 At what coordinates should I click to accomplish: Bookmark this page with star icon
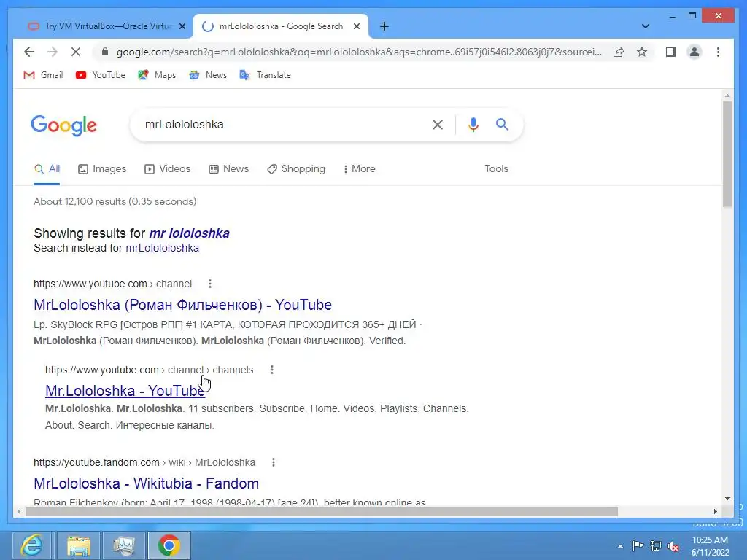pyautogui.click(x=642, y=52)
